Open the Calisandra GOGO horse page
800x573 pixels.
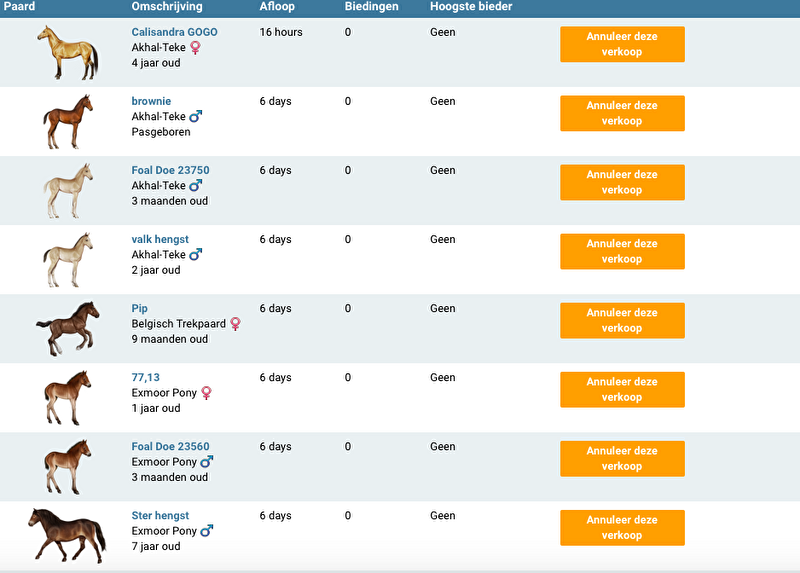174,32
